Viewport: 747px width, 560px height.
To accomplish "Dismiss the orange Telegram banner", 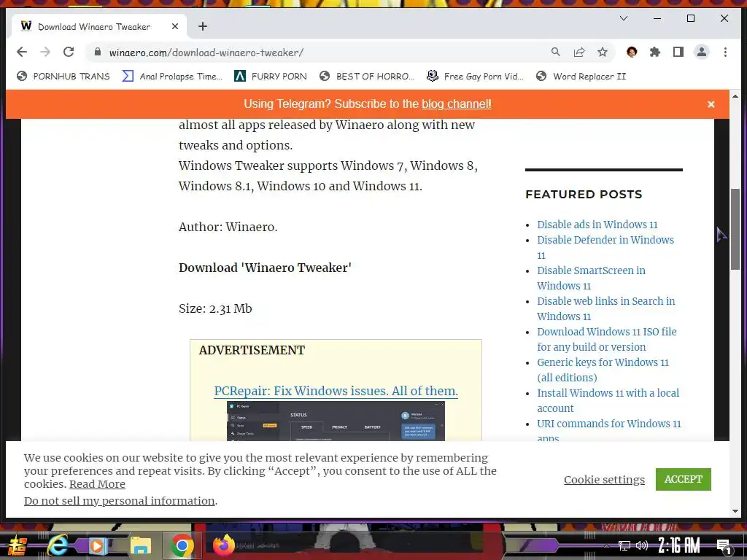I will coord(711,104).
